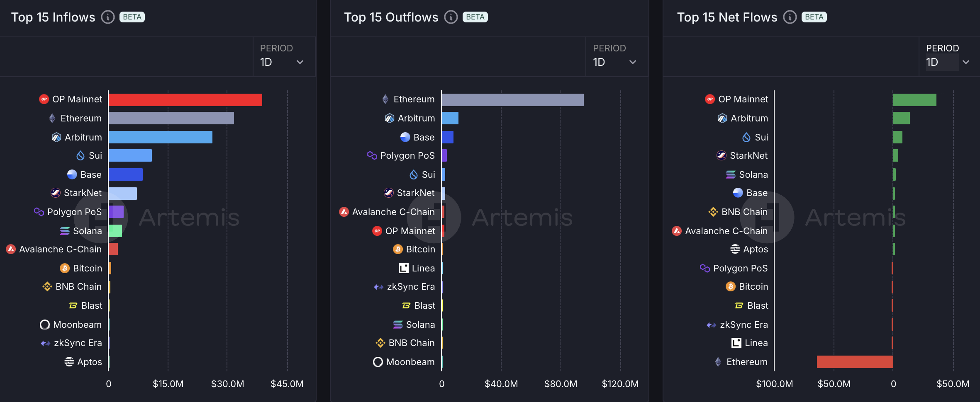Select the red OP Mainnet inflow bar
Image resolution: width=980 pixels, height=402 pixels.
coord(185,100)
